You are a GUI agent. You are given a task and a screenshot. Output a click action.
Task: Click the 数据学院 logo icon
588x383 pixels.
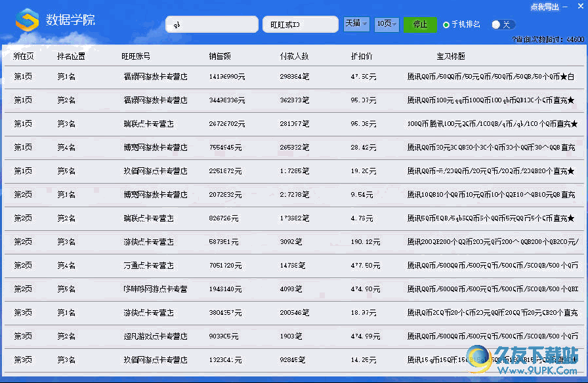point(27,20)
